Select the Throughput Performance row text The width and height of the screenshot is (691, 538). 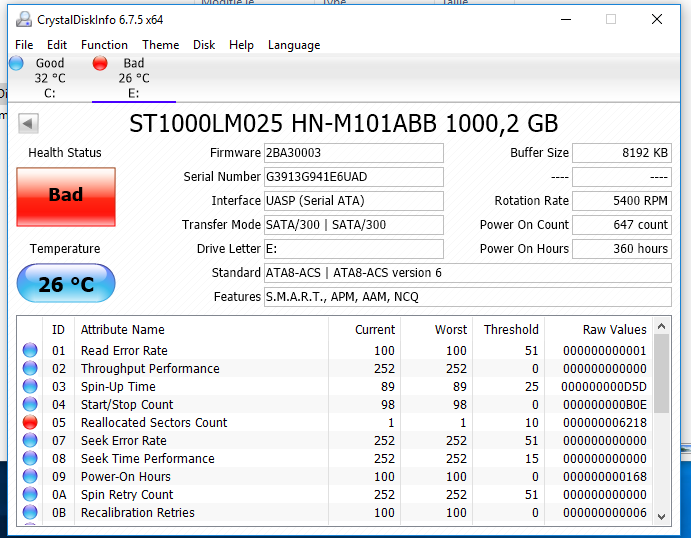150,369
